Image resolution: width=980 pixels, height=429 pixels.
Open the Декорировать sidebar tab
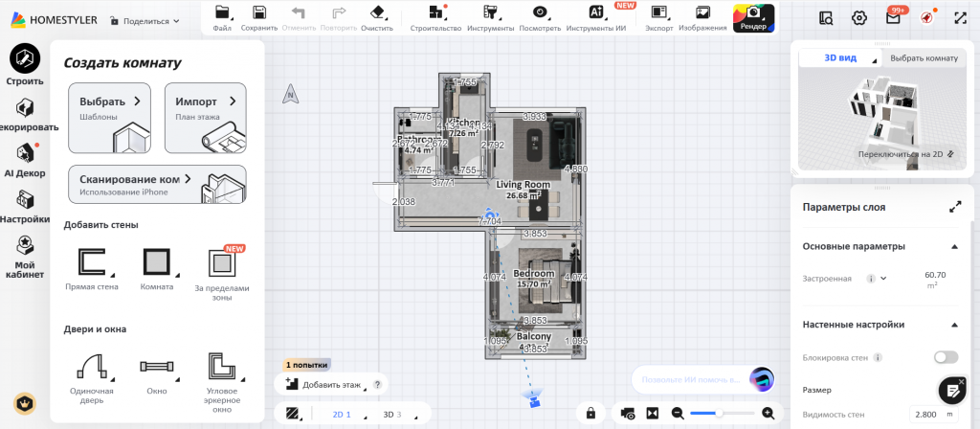point(24,113)
